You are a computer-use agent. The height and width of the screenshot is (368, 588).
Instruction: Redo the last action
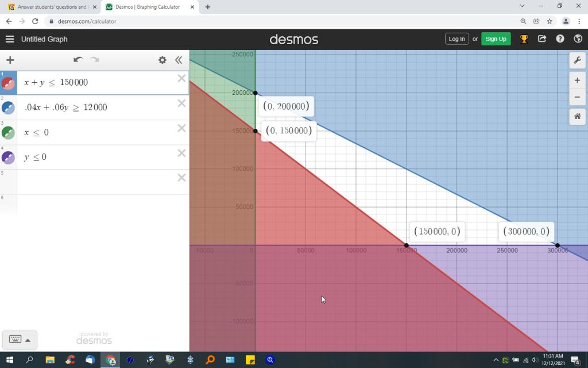coord(95,60)
